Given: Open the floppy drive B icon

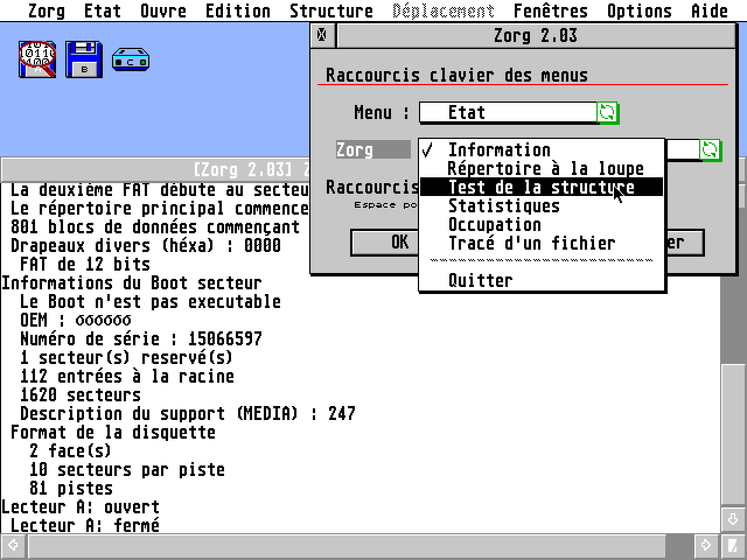Looking at the screenshot, I should coord(83,58).
